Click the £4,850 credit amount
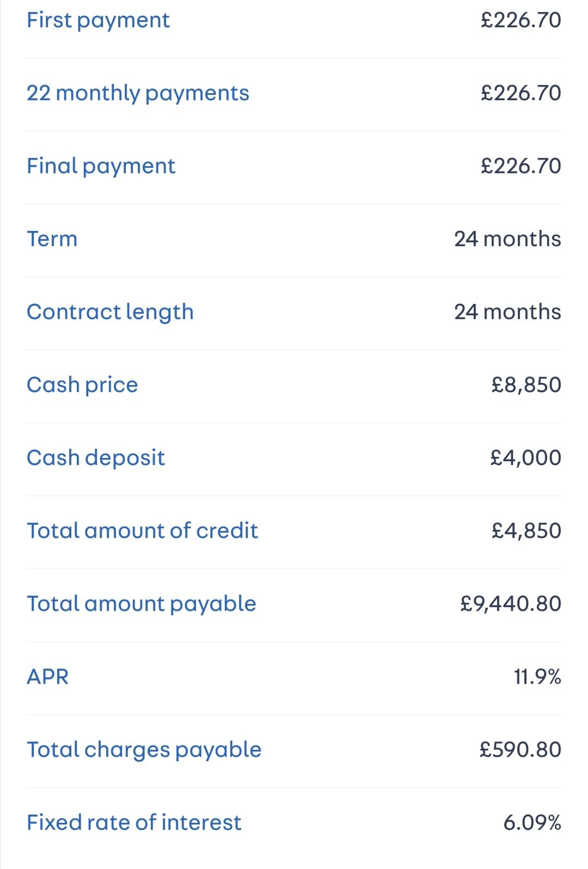Image resolution: width=588 pixels, height=869 pixels. (x=526, y=531)
